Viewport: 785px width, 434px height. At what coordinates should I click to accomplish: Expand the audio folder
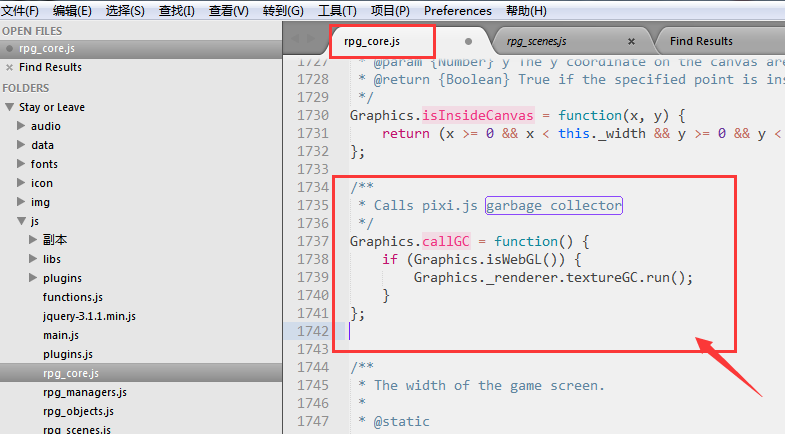coord(21,126)
